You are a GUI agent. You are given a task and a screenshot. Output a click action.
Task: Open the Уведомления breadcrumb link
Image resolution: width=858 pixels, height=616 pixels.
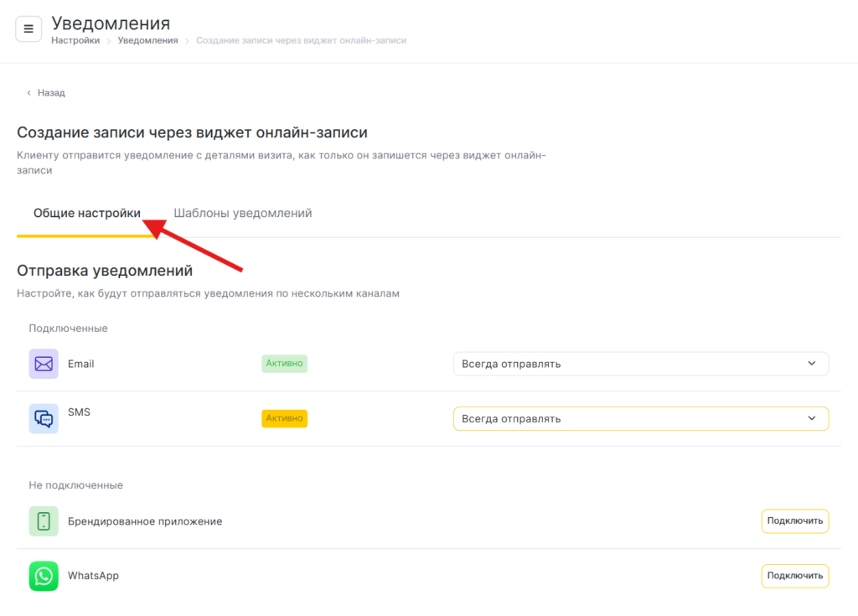click(147, 40)
